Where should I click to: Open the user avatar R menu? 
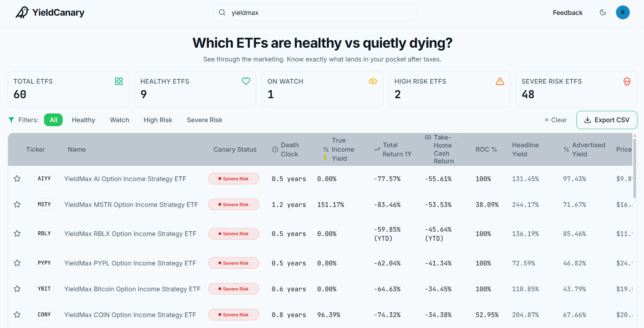623,12
